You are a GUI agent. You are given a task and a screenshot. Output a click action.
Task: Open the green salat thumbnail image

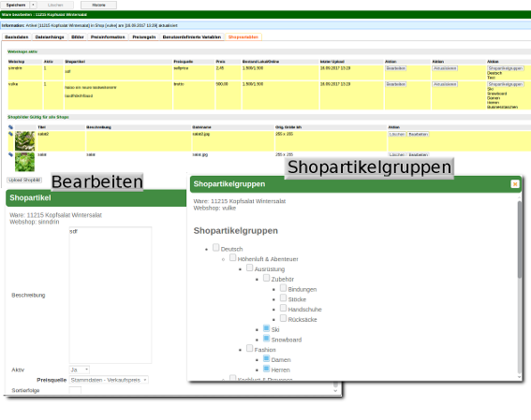pos(24,162)
